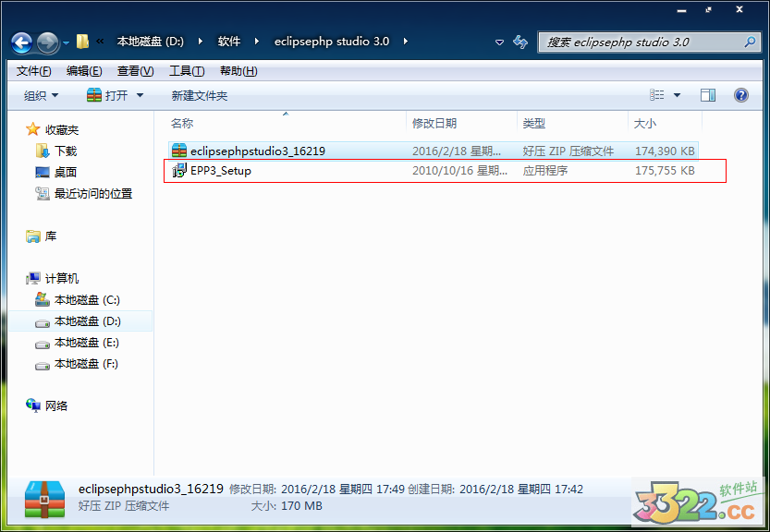Image resolution: width=770 pixels, height=532 pixels.
Task: Click the 打开 toolbar button
Action: (107, 95)
